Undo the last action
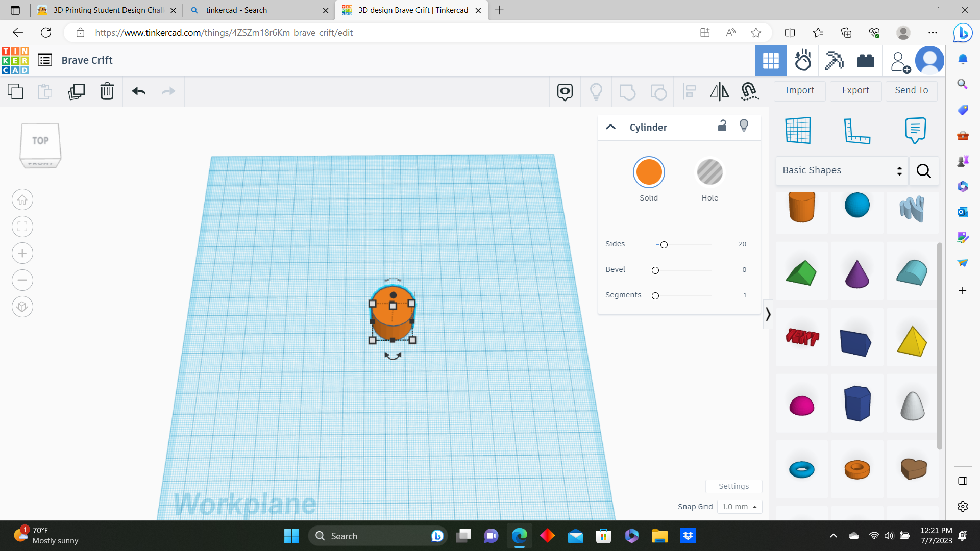980x551 pixels. pos(138,91)
